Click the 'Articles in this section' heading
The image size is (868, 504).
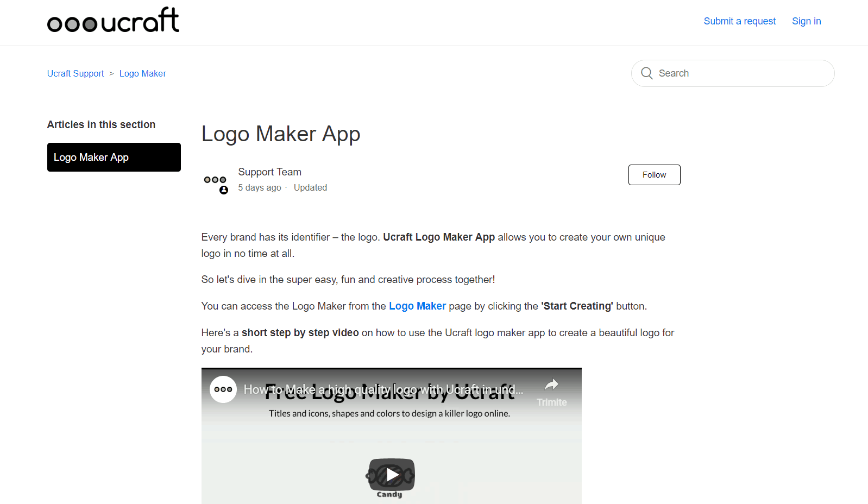(x=101, y=125)
